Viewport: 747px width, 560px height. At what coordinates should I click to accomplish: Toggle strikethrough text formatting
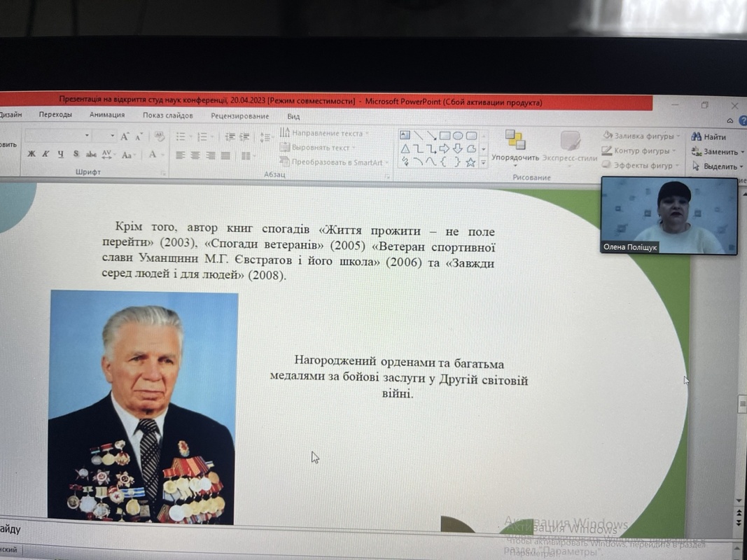click(91, 154)
